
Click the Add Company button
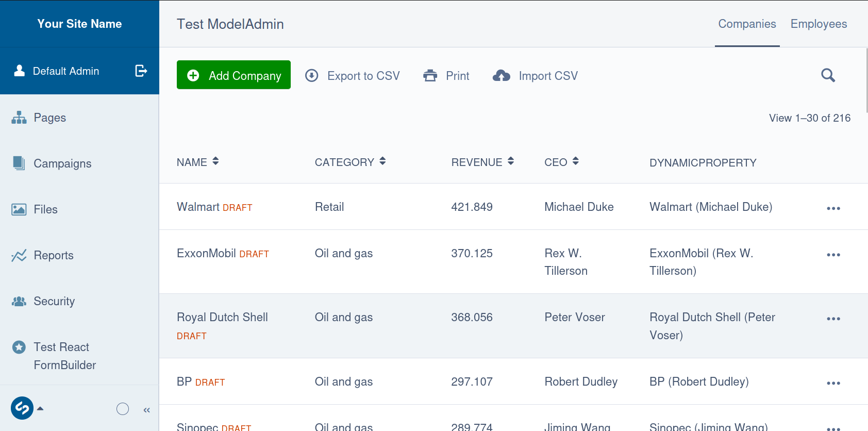click(233, 75)
